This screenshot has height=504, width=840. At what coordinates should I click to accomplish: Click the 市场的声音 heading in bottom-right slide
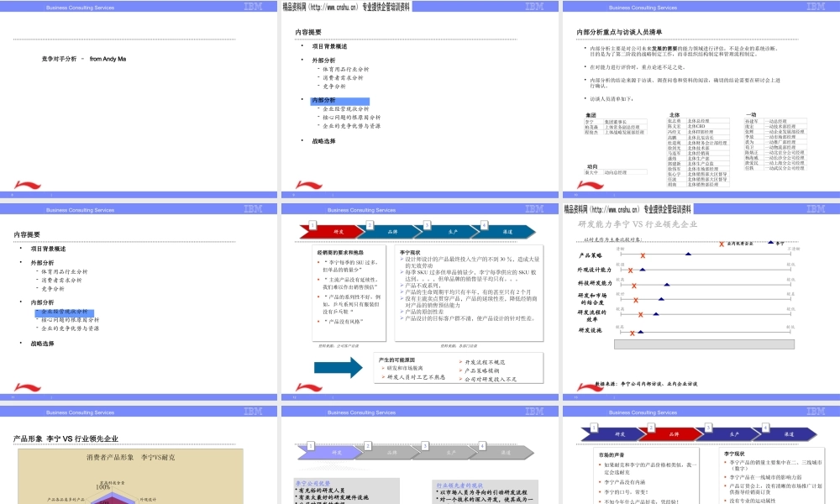point(612,454)
